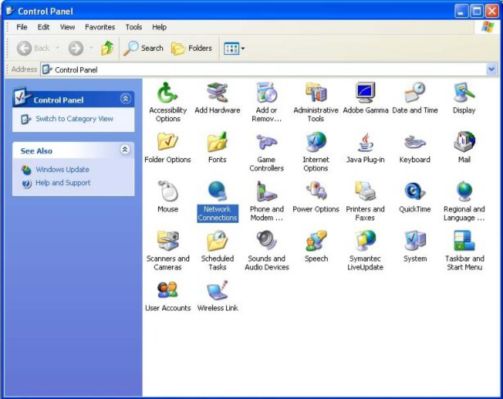503x399 pixels.
Task: Open the Speech applet
Action: tap(316, 246)
